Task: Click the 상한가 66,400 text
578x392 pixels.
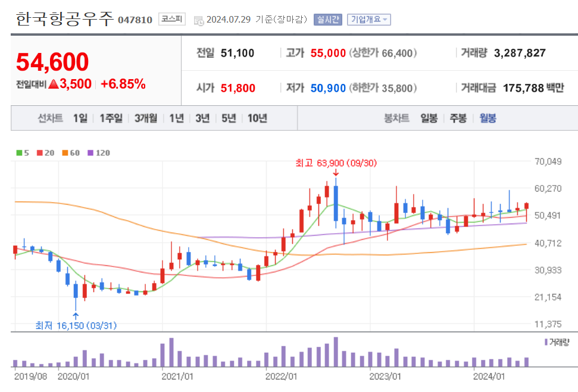Action: coord(383,53)
